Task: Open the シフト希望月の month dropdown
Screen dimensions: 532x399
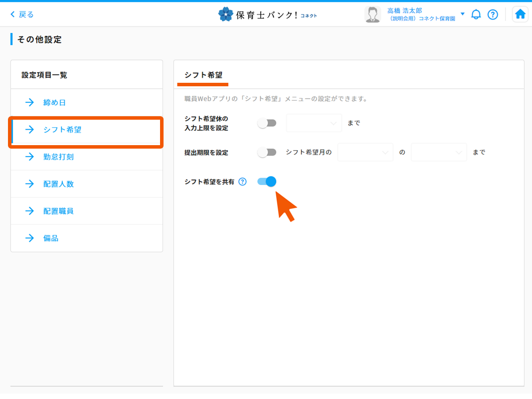Action: pyautogui.click(x=365, y=153)
